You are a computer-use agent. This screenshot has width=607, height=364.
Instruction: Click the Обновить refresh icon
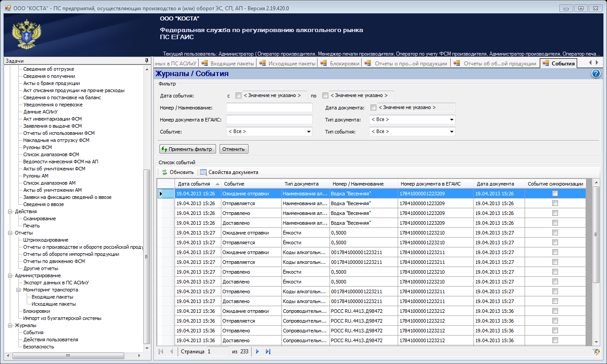coord(164,172)
